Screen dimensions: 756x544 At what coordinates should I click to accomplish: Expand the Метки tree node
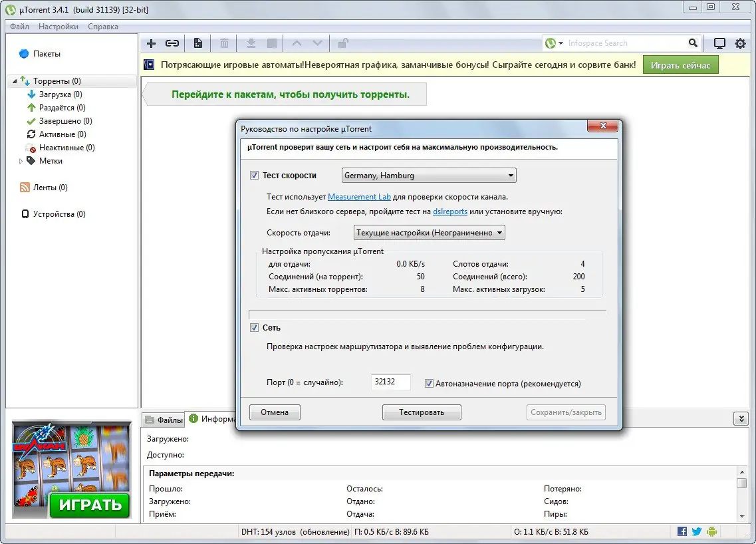(21, 161)
